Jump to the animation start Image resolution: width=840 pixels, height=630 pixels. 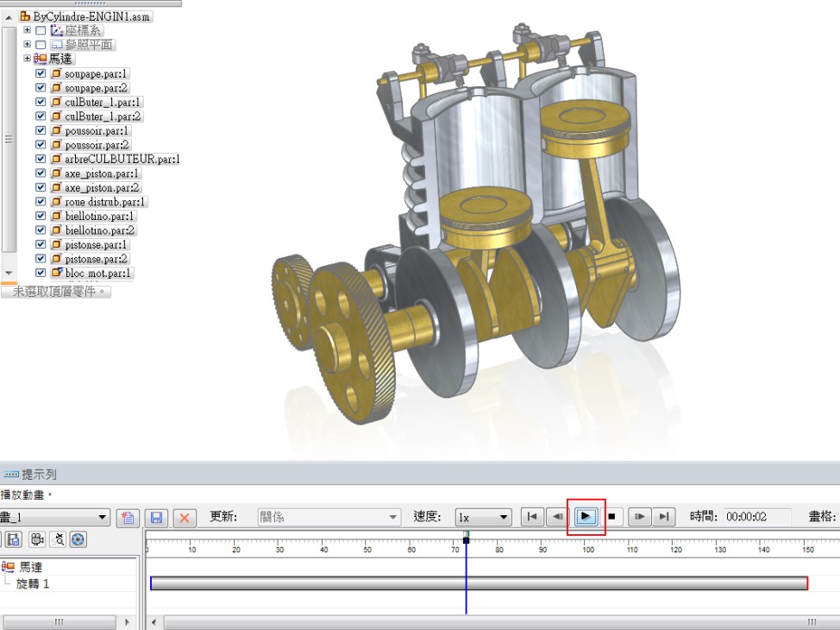[x=532, y=517]
